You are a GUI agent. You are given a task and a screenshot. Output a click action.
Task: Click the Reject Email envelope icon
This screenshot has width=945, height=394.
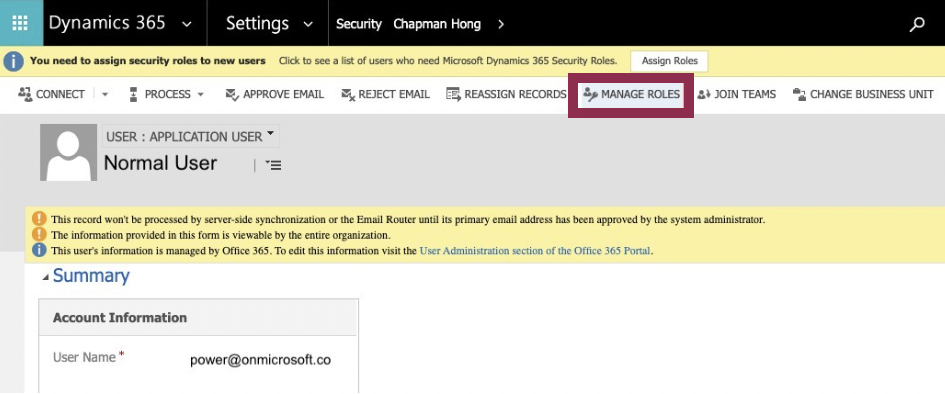tap(348, 95)
